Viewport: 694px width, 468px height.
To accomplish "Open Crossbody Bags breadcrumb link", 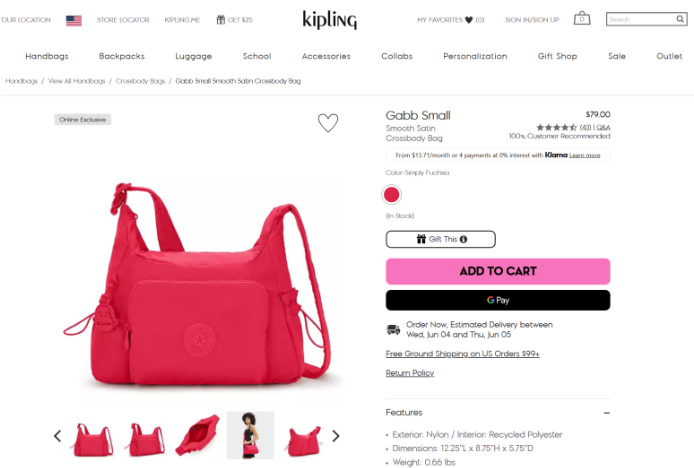I will pyautogui.click(x=140, y=81).
